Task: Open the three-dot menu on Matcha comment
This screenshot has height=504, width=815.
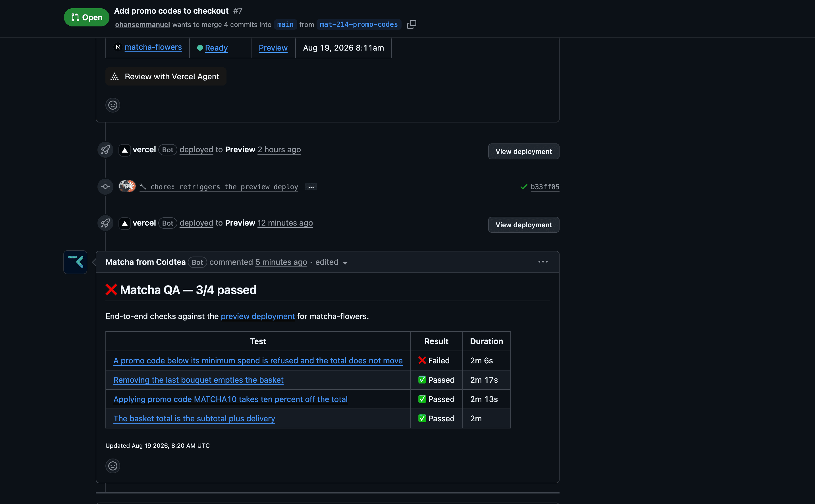Action: tap(543, 262)
